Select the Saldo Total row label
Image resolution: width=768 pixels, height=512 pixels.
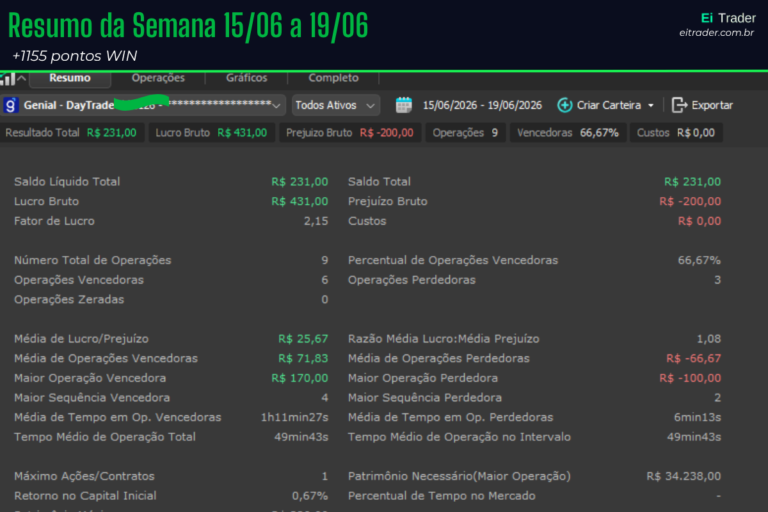click(x=379, y=182)
